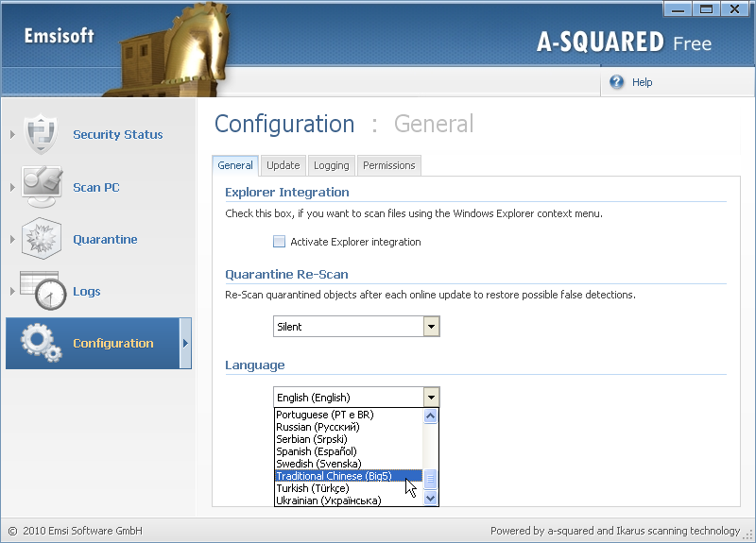The height and width of the screenshot is (543, 756).
Task: Minimize the A-Squared Free window
Action: click(678, 8)
